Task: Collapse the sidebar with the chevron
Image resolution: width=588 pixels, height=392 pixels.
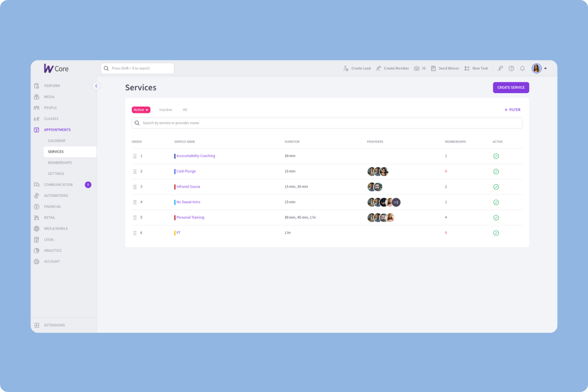Action: coord(96,86)
